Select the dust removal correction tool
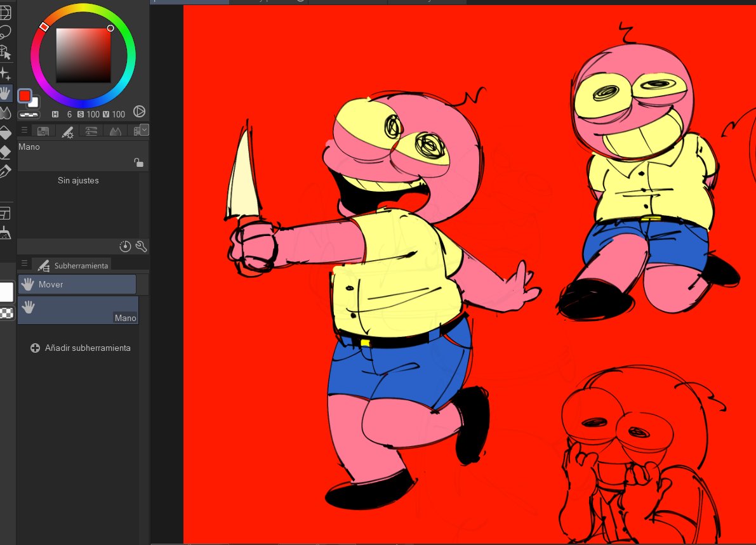Viewport: 756px width, 545px height. [x=5, y=233]
